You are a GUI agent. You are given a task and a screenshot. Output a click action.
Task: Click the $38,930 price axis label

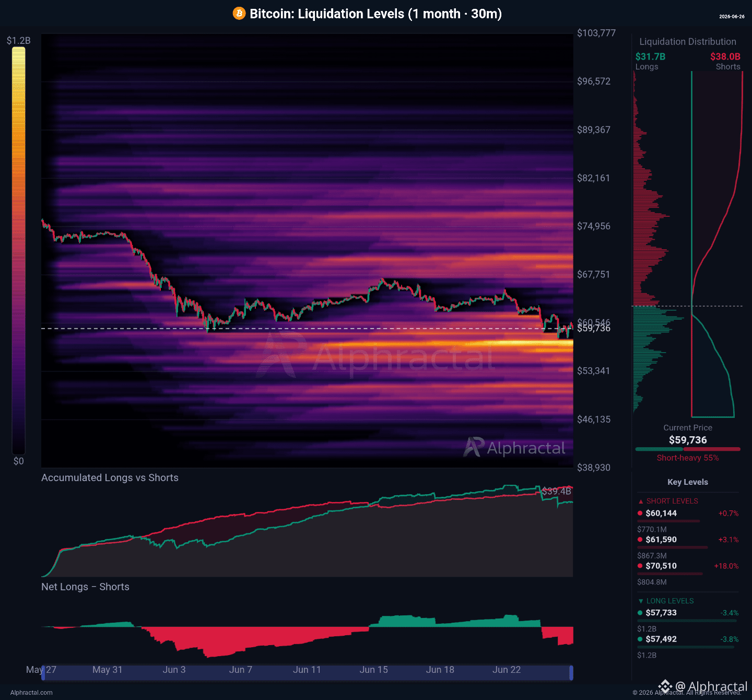[x=594, y=468]
